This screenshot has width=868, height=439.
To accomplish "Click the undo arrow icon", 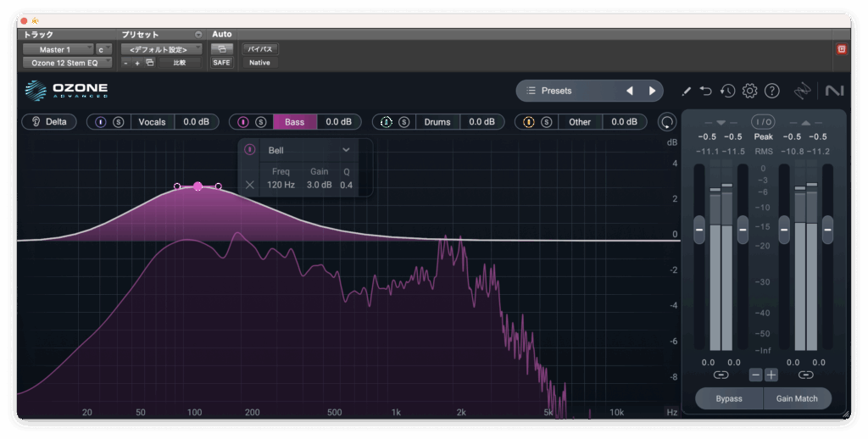I will 706,91.
